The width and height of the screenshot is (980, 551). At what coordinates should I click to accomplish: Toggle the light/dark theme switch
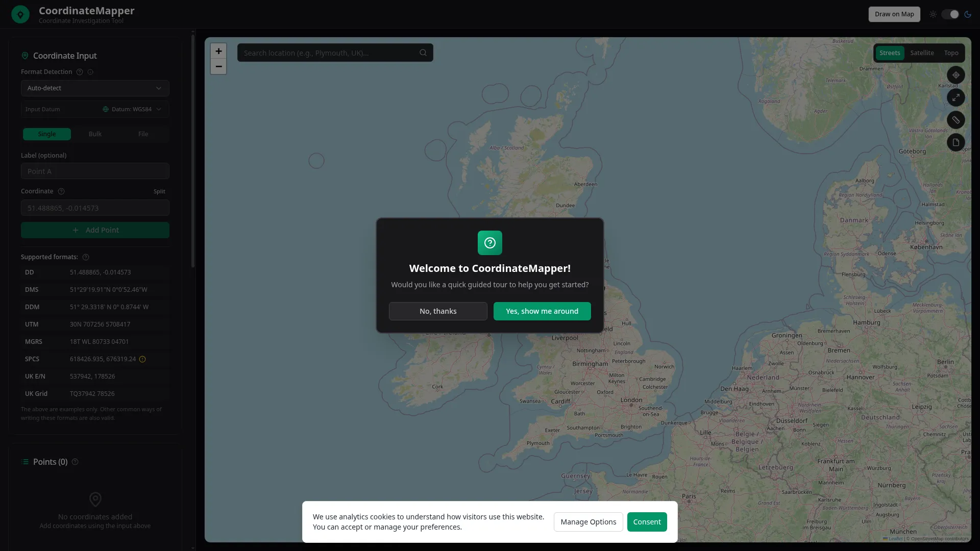click(x=950, y=14)
